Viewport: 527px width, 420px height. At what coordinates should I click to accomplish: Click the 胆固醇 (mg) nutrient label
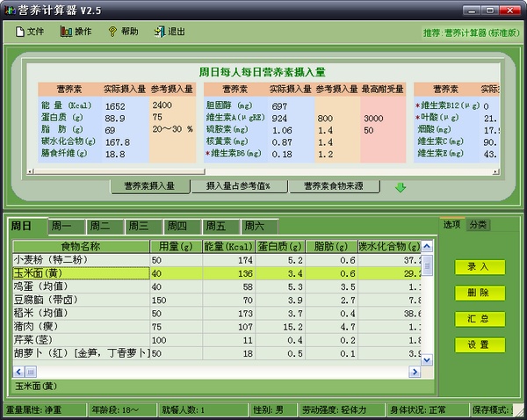pyautogui.click(x=229, y=105)
